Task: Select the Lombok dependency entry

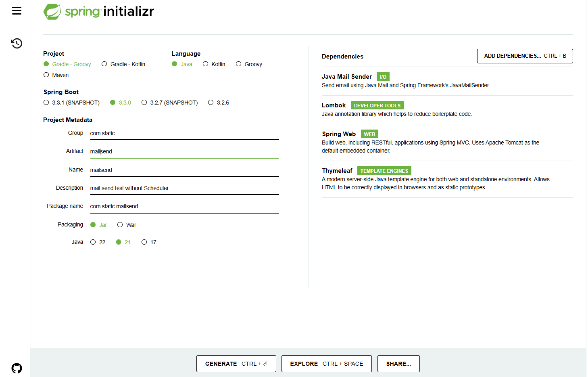Action: pos(447,109)
